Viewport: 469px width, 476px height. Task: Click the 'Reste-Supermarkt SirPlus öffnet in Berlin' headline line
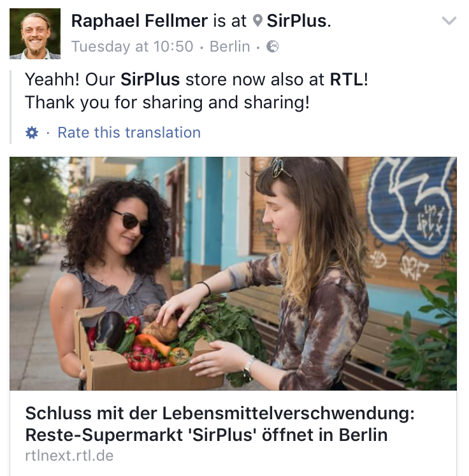pyautogui.click(x=206, y=435)
